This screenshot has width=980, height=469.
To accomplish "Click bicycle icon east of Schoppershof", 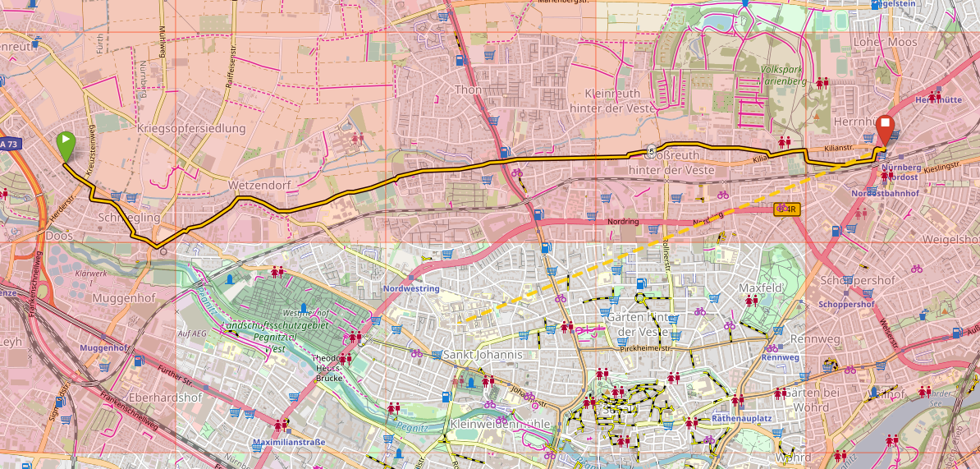I will coord(917,269).
